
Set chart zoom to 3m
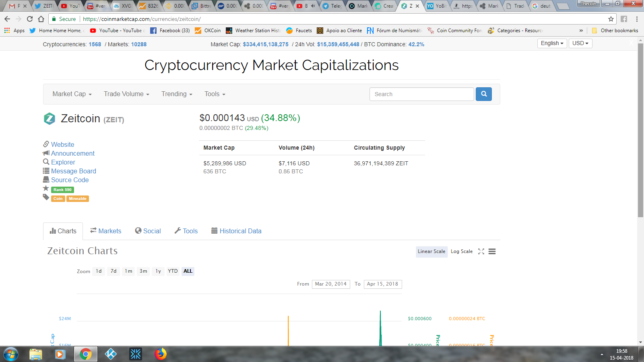click(143, 271)
